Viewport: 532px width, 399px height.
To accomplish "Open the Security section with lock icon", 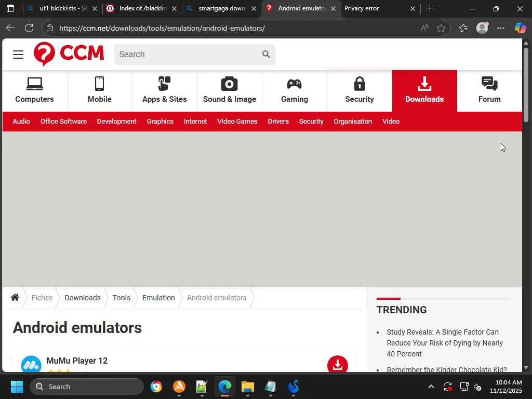I will pyautogui.click(x=360, y=90).
